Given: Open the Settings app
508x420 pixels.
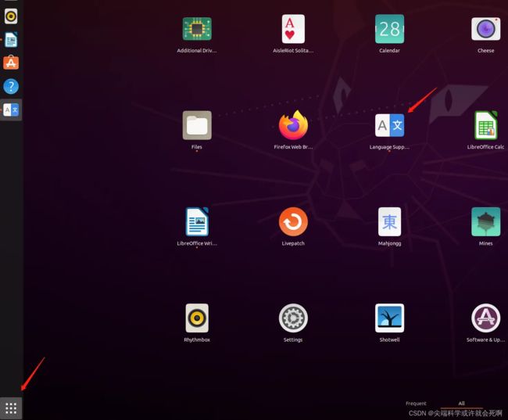Looking at the screenshot, I should pos(293,318).
